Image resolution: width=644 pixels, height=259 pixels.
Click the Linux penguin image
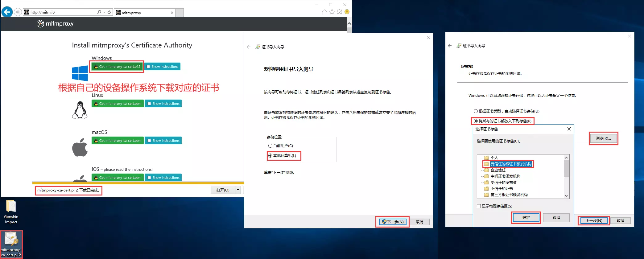(x=80, y=110)
